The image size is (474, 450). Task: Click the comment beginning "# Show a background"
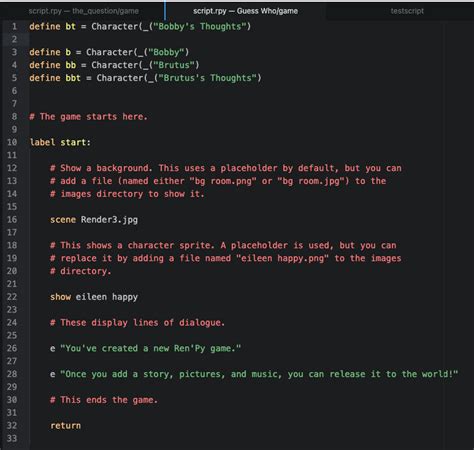[x=226, y=168]
